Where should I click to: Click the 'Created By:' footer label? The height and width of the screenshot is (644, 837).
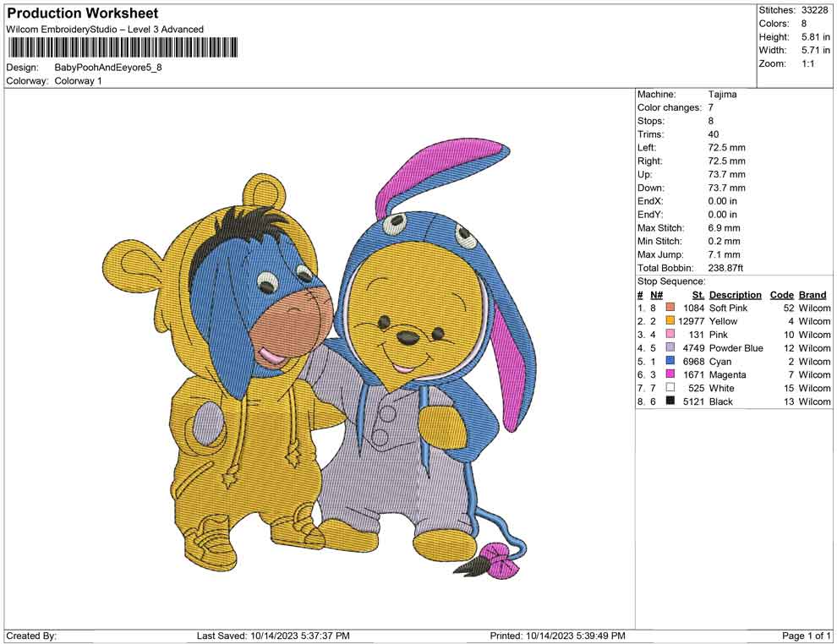[31, 636]
